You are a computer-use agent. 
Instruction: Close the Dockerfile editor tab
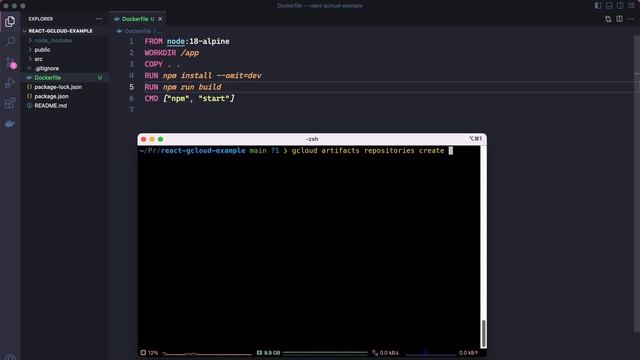point(160,19)
